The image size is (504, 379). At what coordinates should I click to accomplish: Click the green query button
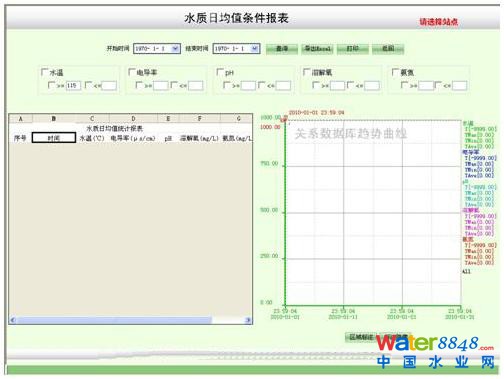pyautogui.click(x=282, y=49)
